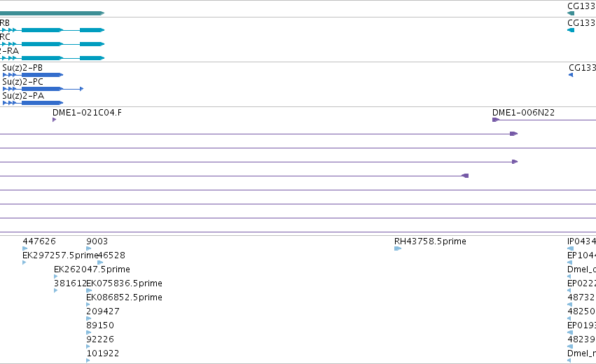Select the arrow glyph under RH43758.5prime
Viewport: 596px width, 364px height.
point(398,248)
